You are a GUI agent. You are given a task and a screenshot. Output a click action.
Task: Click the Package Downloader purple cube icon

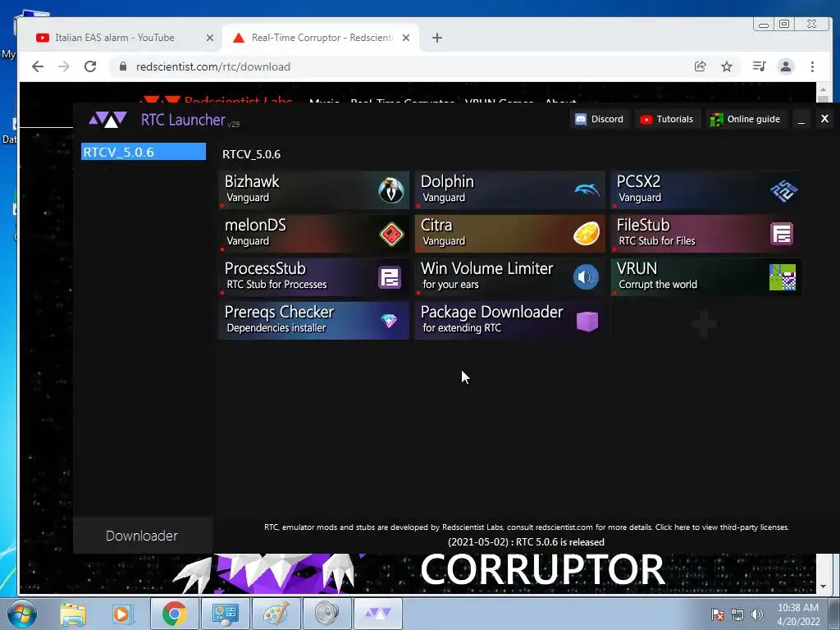click(587, 321)
